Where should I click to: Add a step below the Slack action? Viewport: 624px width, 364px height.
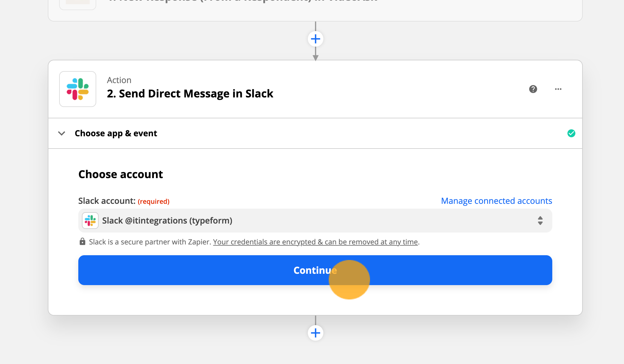[x=316, y=333]
